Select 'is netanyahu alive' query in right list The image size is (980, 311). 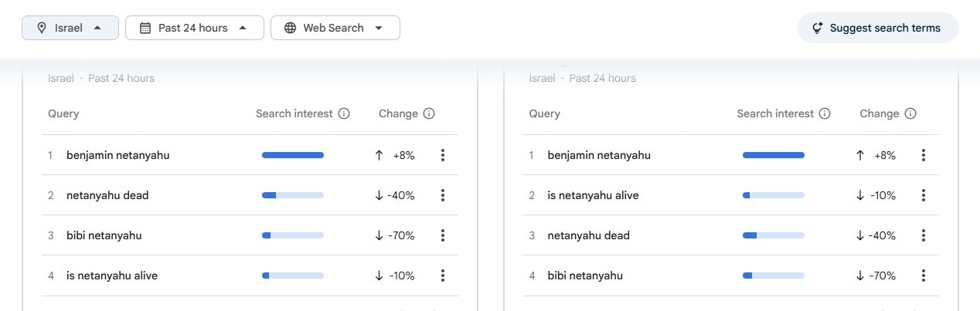click(593, 195)
